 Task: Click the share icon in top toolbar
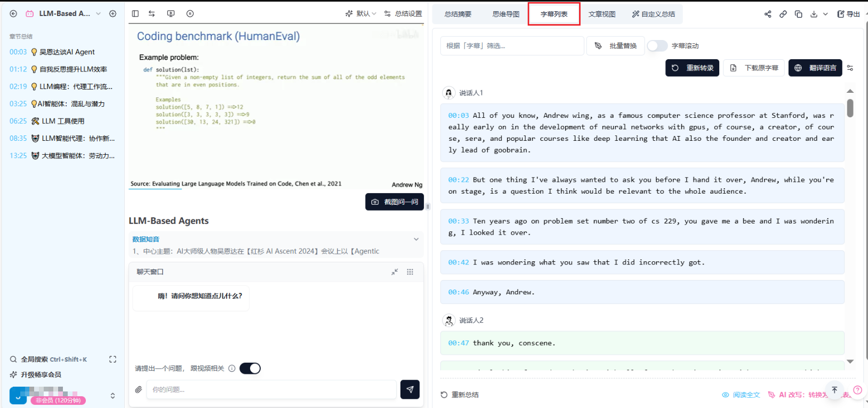(768, 14)
